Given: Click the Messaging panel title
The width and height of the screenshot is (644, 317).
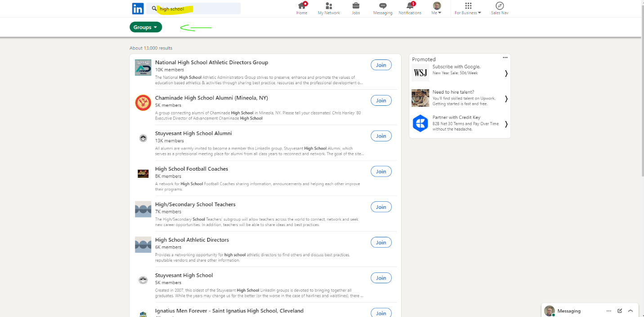Looking at the screenshot, I should [569, 311].
